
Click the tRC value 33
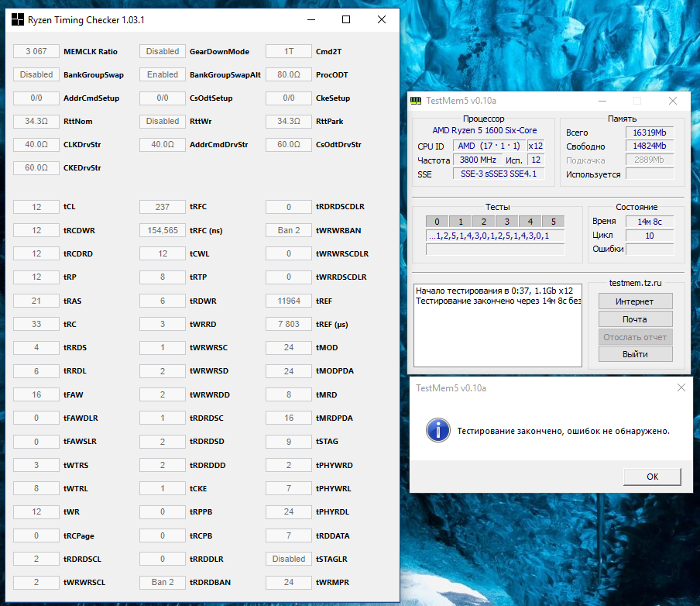[36, 324]
